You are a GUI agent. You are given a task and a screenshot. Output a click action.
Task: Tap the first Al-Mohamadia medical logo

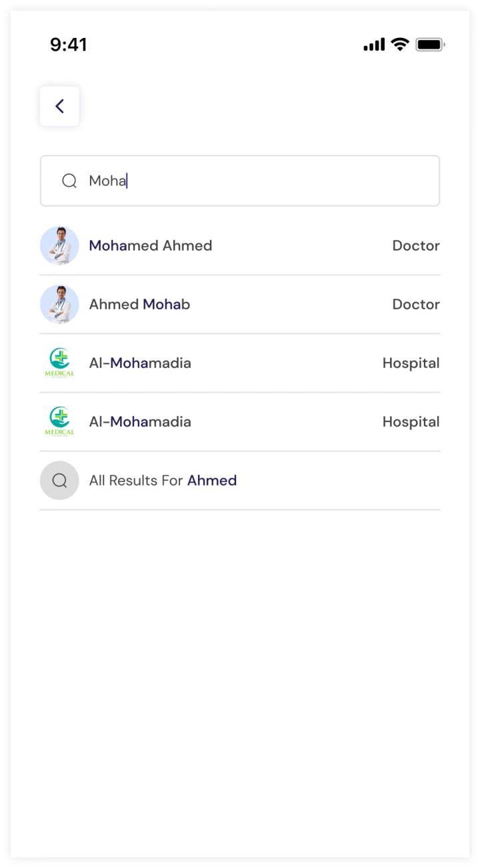59,363
